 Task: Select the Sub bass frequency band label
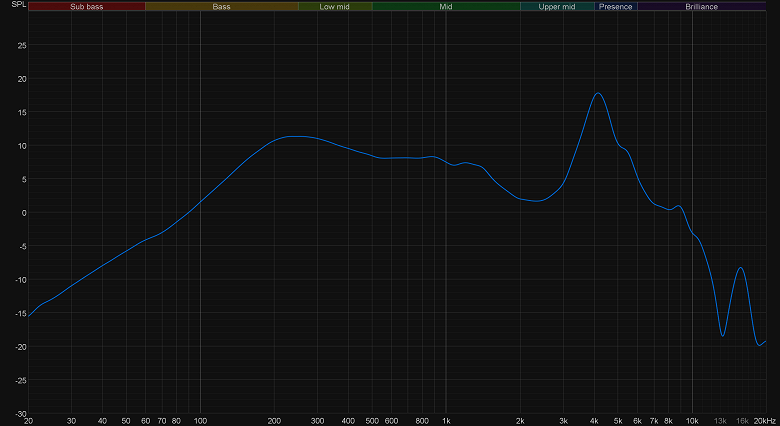(87, 6)
